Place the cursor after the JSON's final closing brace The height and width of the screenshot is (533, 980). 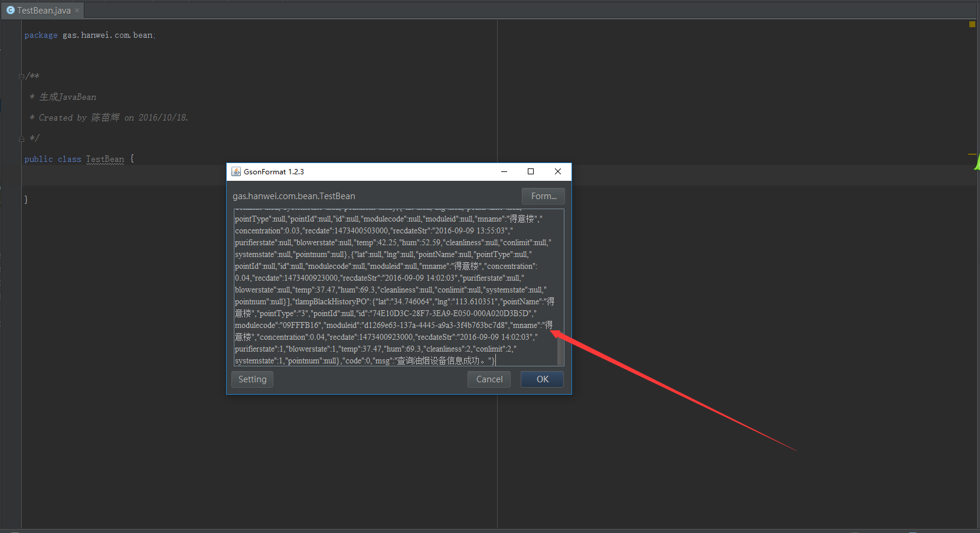pos(495,360)
